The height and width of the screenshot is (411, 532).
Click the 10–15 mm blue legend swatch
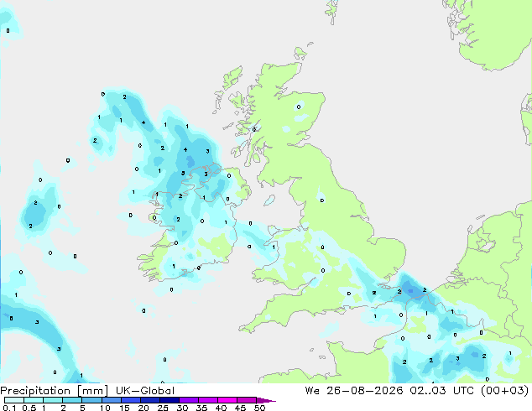tap(111, 400)
